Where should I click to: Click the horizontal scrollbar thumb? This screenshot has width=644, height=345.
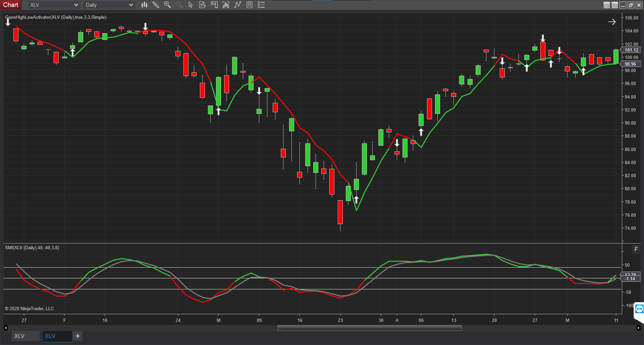[x=369, y=328]
